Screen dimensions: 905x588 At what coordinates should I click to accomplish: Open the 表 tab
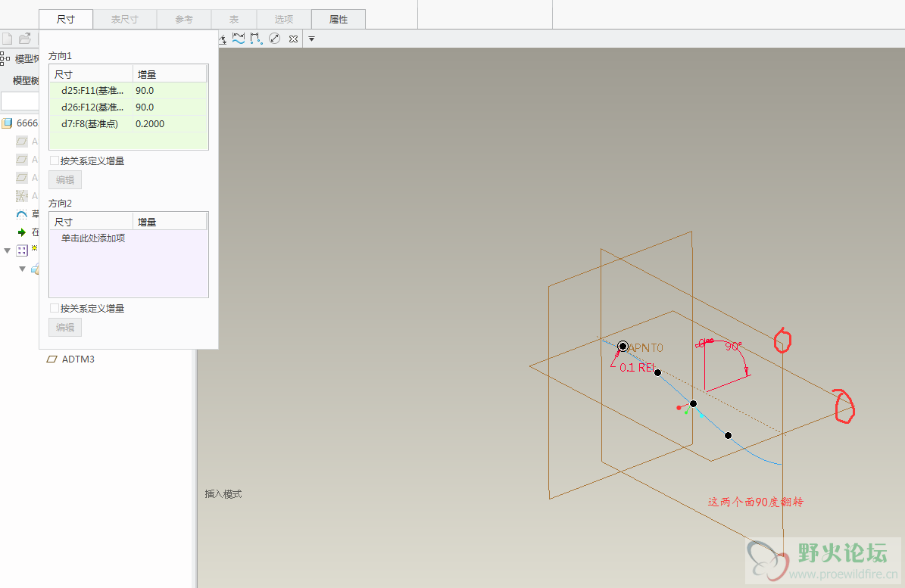click(x=234, y=20)
